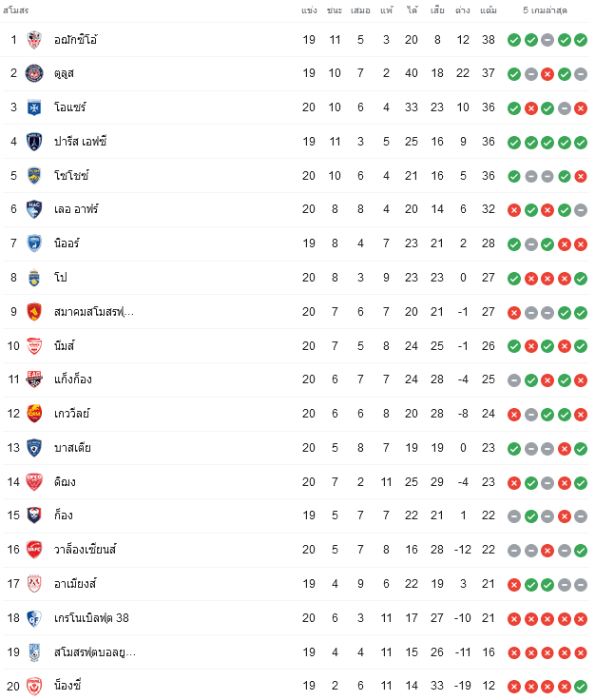The width and height of the screenshot is (595, 700).
Task: Click the Auxerre club crest icon
Action: tap(34, 107)
